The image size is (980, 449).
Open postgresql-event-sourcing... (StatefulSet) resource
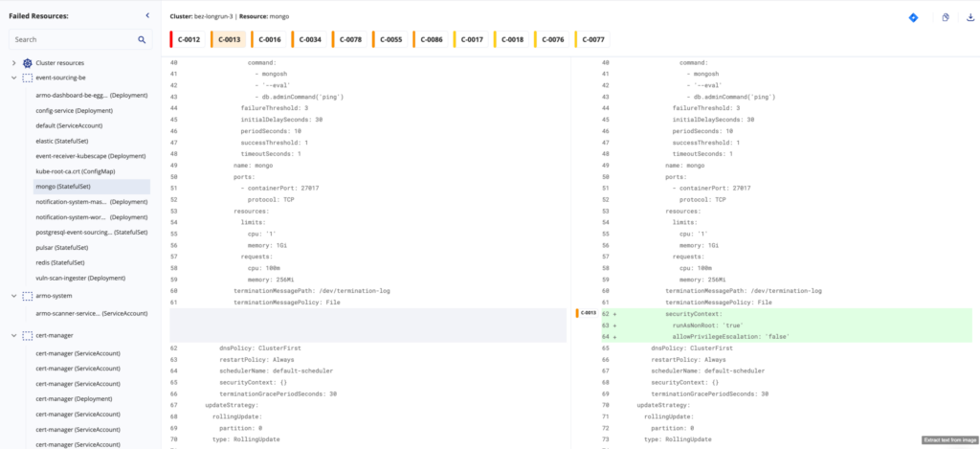tap(91, 232)
